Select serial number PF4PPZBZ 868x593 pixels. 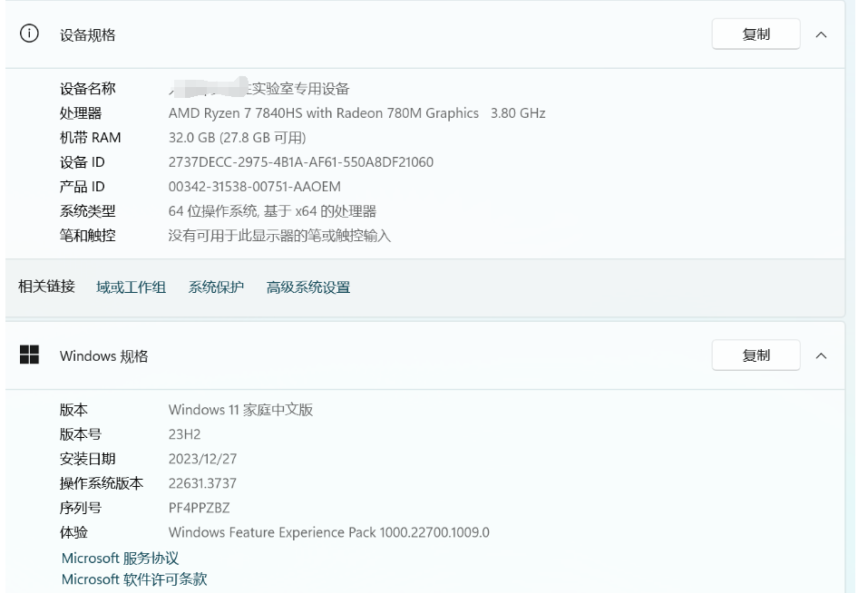(x=200, y=508)
